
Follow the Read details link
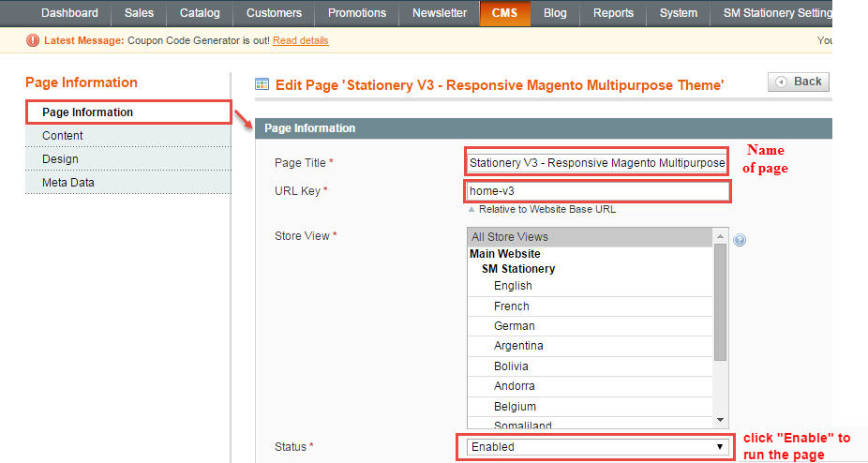[x=301, y=40]
